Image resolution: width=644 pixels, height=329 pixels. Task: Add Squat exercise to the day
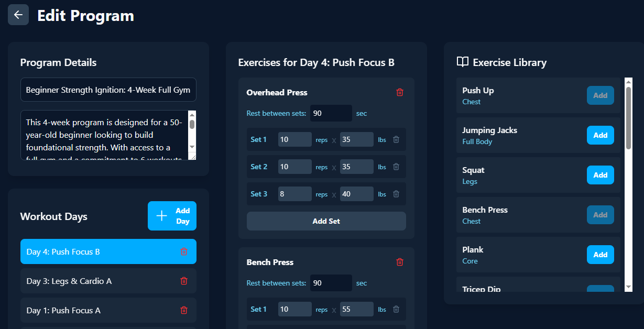pyautogui.click(x=601, y=175)
